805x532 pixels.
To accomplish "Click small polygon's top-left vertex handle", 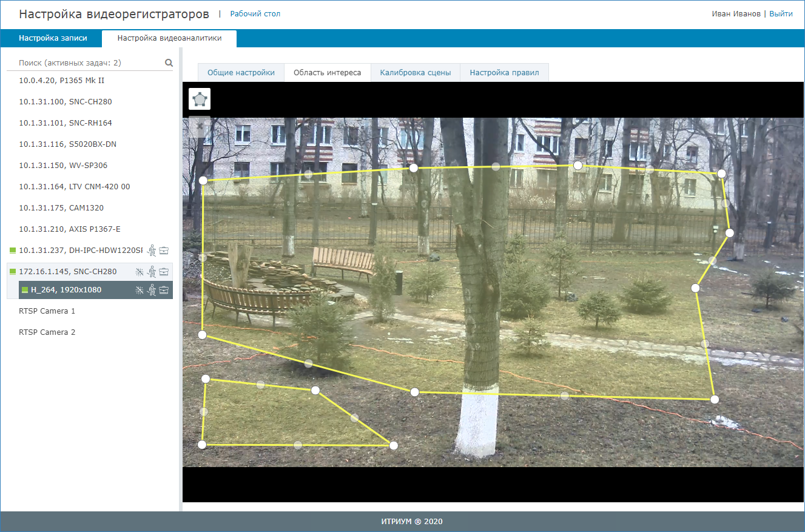I will pyautogui.click(x=206, y=379).
